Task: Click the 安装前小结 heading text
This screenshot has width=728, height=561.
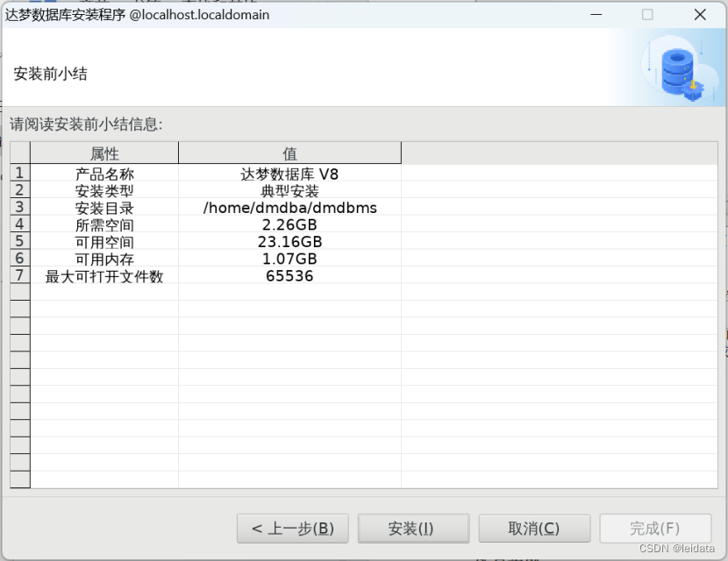Action: click(x=50, y=74)
